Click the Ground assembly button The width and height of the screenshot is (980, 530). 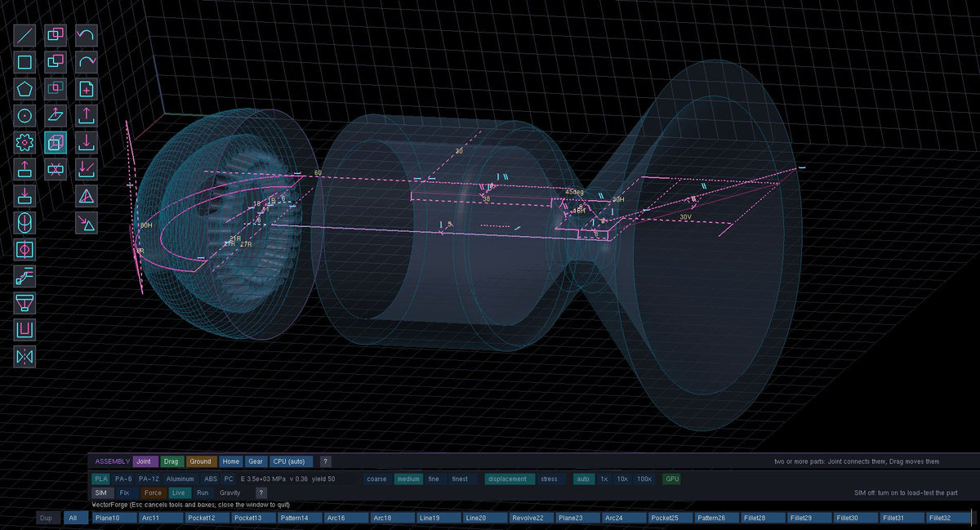pyautogui.click(x=200, y=461)
